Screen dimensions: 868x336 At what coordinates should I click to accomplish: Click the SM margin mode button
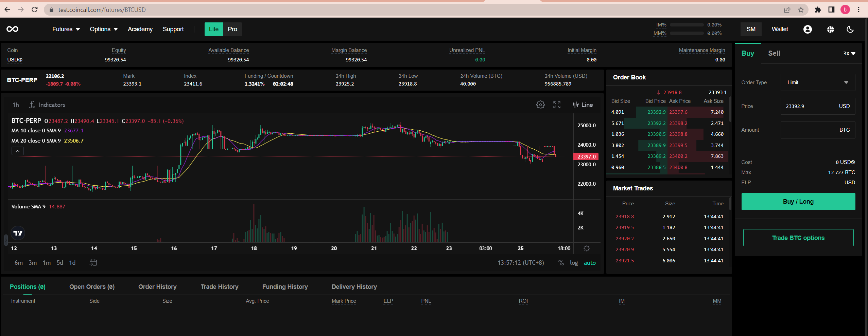click(751, 29)
